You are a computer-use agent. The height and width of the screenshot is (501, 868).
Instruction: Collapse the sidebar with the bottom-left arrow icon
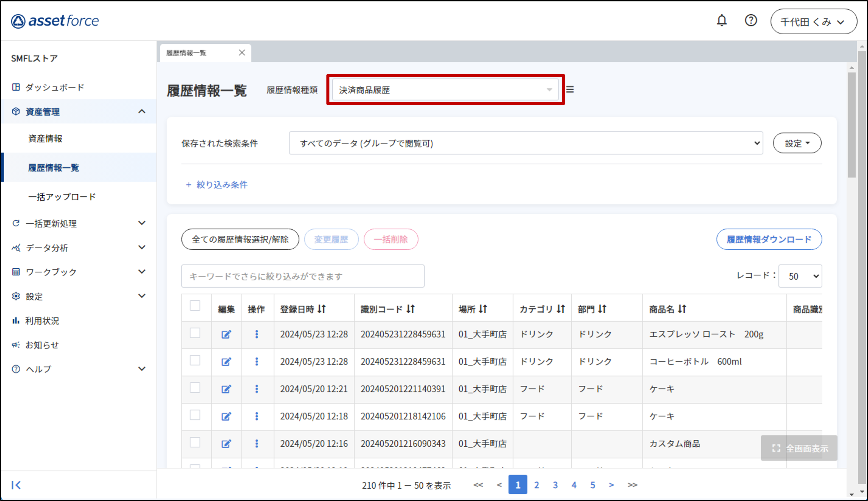click(x=16, y=485)
